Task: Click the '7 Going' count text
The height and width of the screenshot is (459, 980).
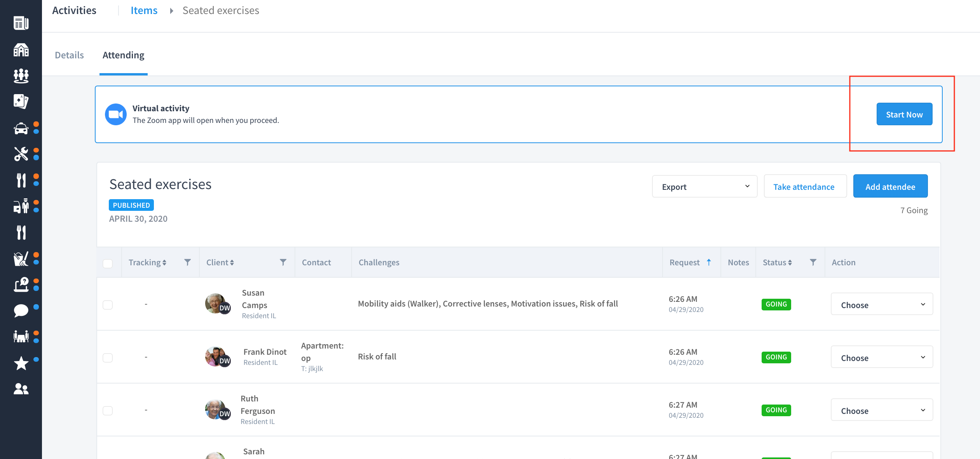Action: click(914, 210)
